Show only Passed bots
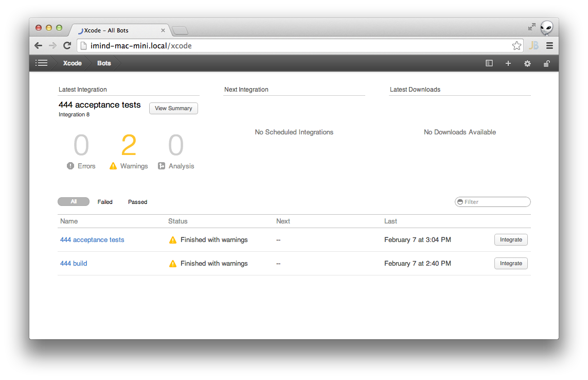The image size is (588, 380). click(x=138, y=202)
